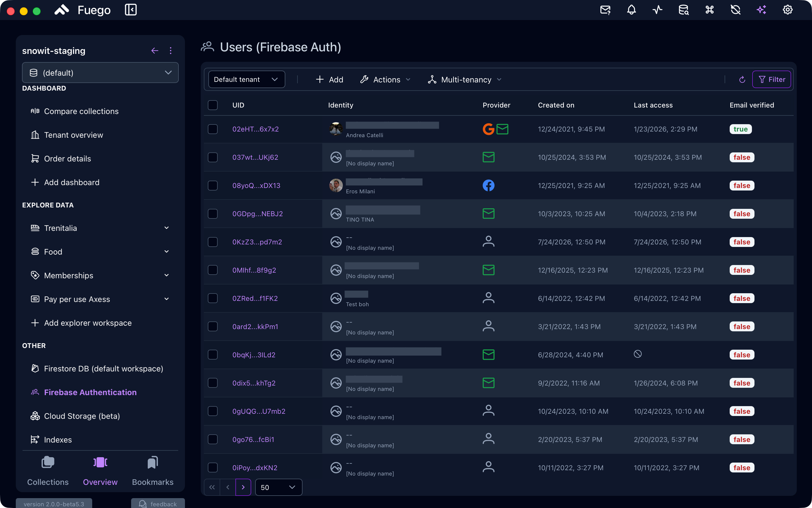This screenshot has height=508, width=812.
Task: Select the checkbox for user 08yoQ...xDX13
Action: [213, 185]
